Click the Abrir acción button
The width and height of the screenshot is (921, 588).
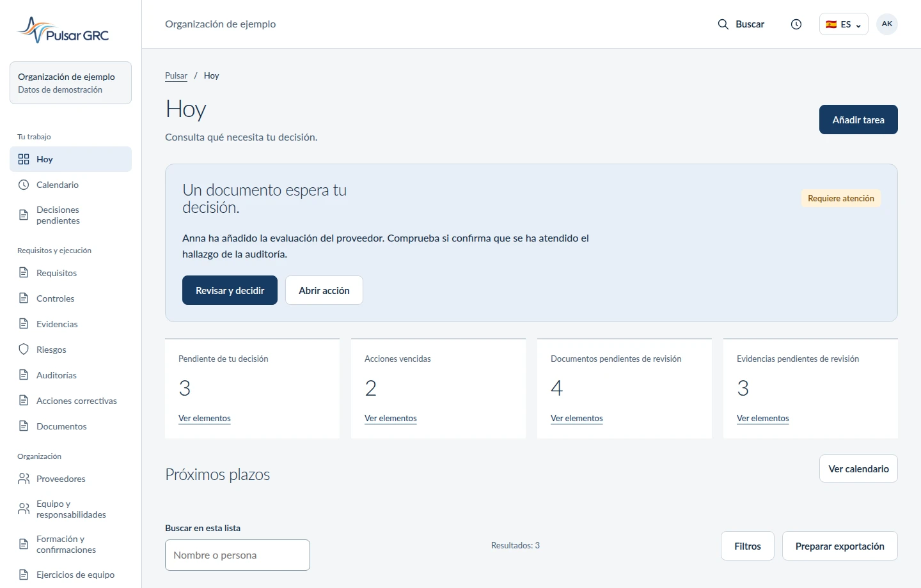(324, 290)
